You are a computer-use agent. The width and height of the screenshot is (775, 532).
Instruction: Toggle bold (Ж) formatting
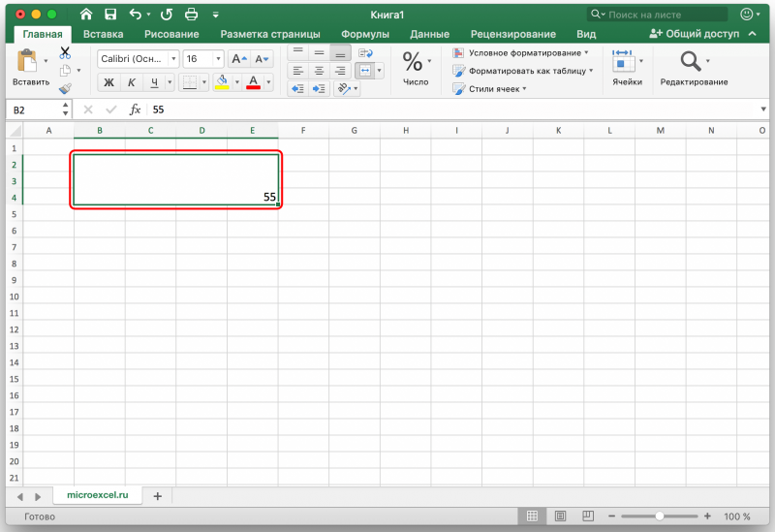coord(108,82)
